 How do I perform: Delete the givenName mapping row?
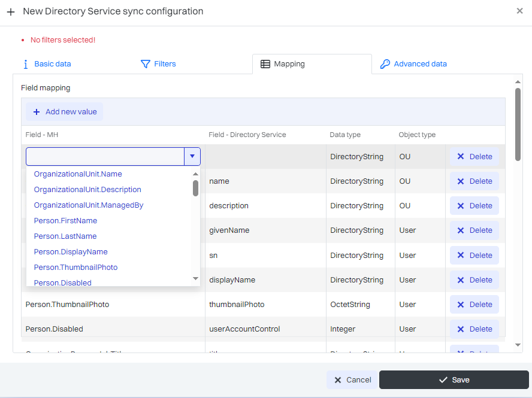[x=474, y=230]
